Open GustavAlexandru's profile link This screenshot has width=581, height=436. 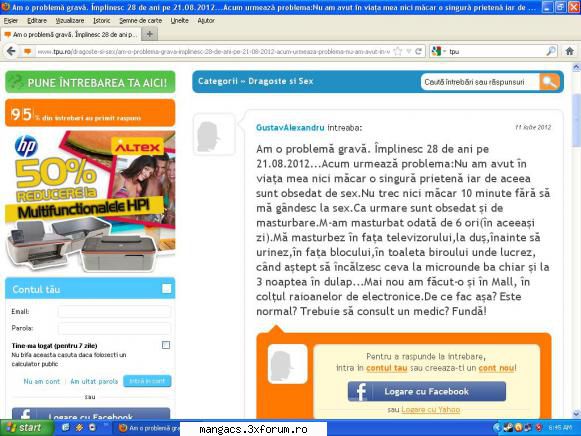[x=290, y=128]
